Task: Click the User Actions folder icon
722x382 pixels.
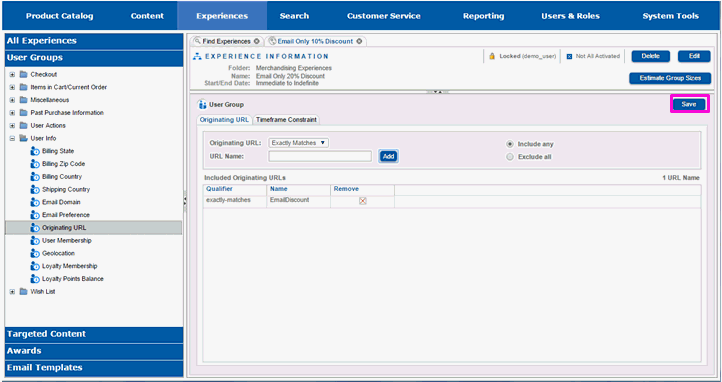Action: (23, 126)
